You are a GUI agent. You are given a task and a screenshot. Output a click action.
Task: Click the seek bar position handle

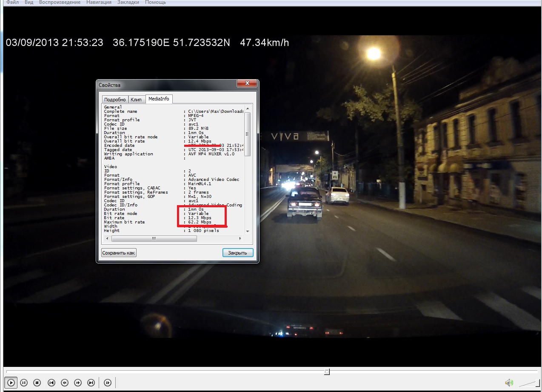[x=327, y=372]
